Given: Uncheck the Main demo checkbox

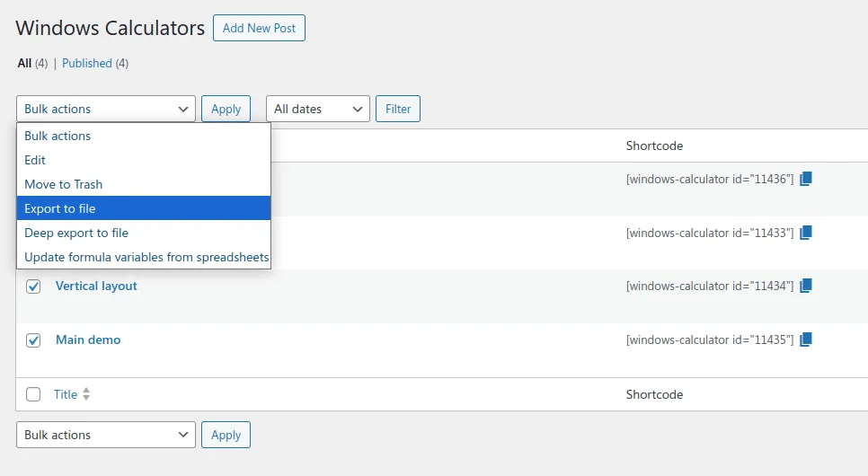Looking at the screenshot, I should 33,339.
